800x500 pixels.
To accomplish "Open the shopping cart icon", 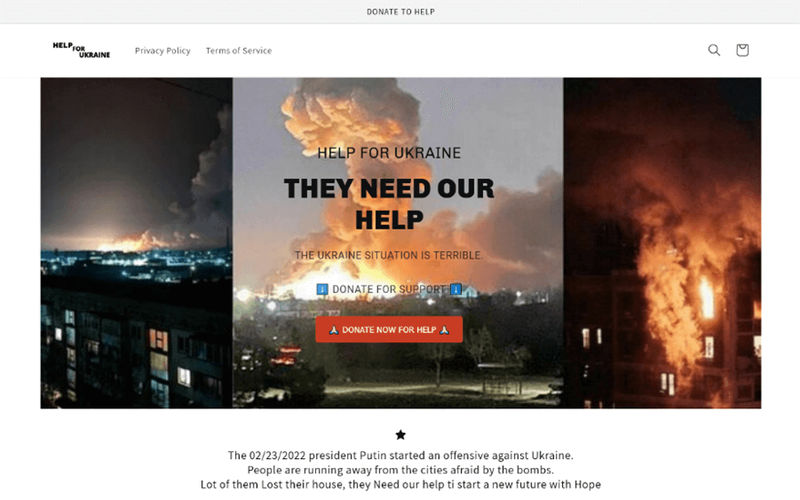I will (x=742, y=50).
